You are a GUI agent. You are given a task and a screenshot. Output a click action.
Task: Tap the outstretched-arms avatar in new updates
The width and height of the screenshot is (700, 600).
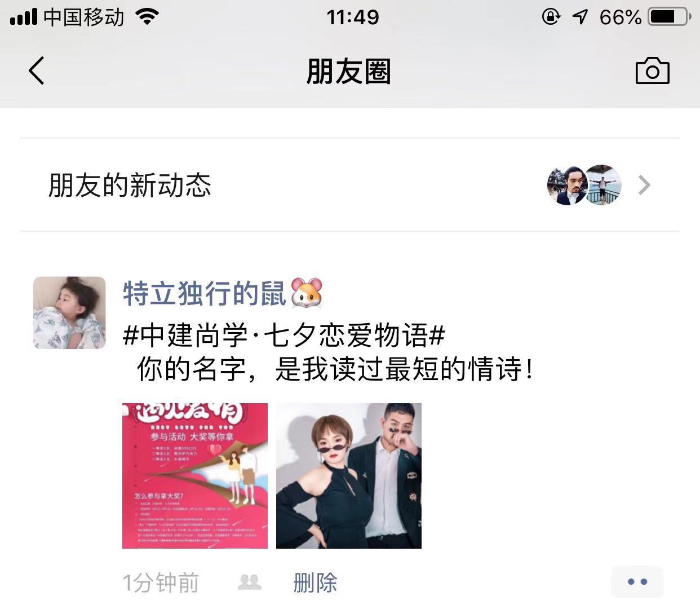tap(602, 185)
